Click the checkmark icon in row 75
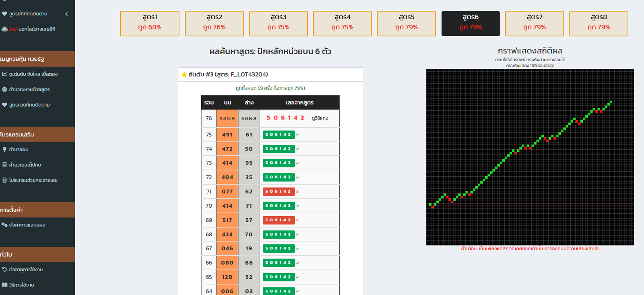 pos(297,135)
